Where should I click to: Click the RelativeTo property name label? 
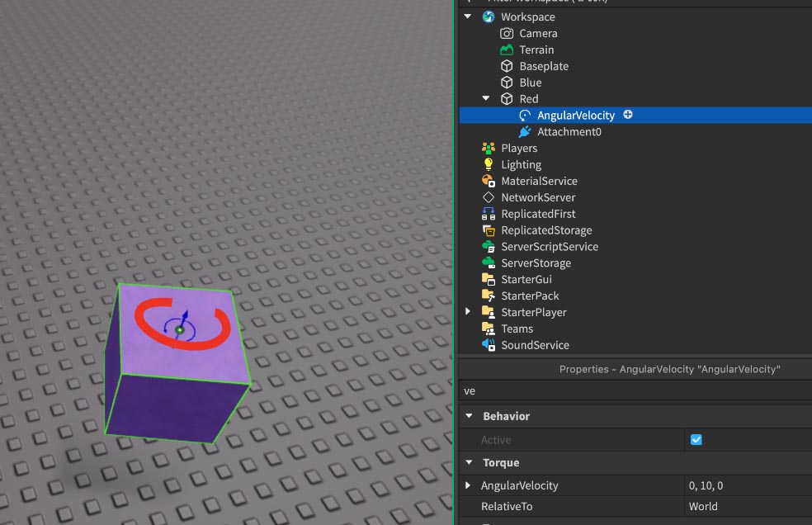tap(507, 506)
